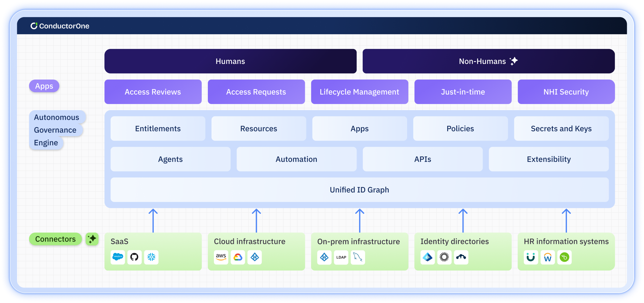Select the AWS icon under Cloud infrastructure

point(221,257)
